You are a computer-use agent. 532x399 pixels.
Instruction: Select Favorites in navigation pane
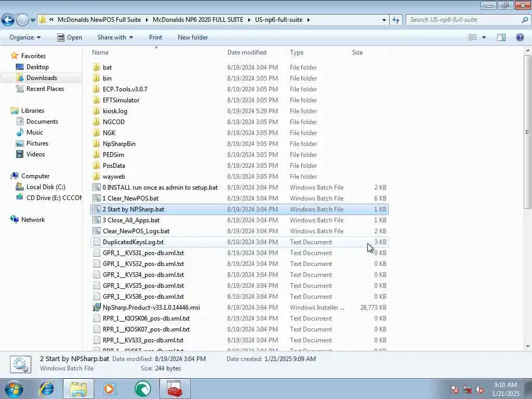(x=33, y=56)
